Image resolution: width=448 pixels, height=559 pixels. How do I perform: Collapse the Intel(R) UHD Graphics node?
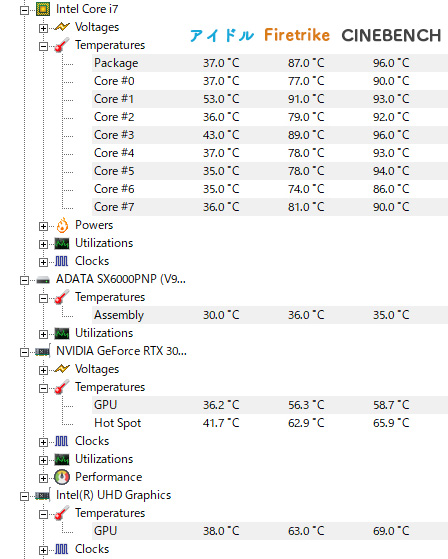24,496
